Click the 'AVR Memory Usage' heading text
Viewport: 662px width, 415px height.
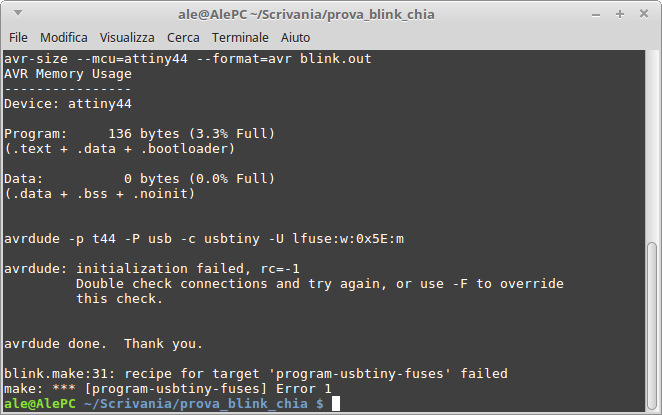click(68, 74)
